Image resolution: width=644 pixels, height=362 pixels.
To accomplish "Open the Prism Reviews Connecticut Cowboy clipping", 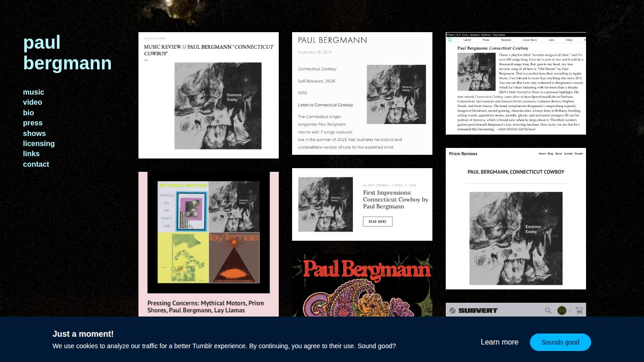I will [x=516, y=219].
